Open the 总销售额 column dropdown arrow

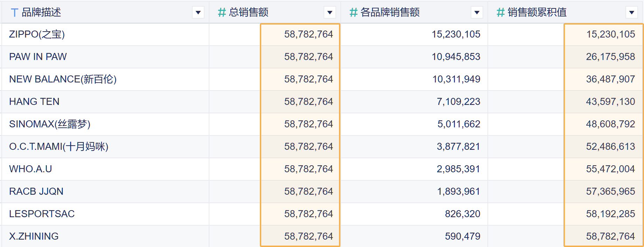(330, 13)
